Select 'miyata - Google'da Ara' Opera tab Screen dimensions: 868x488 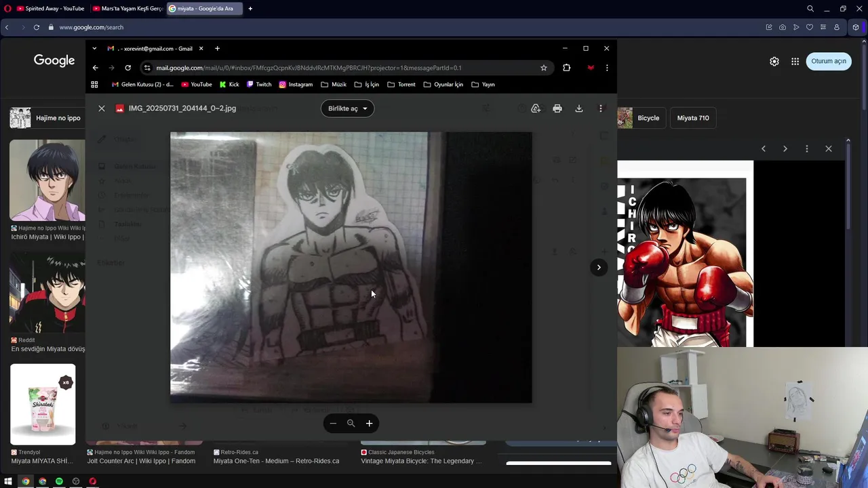coord(204,9)
